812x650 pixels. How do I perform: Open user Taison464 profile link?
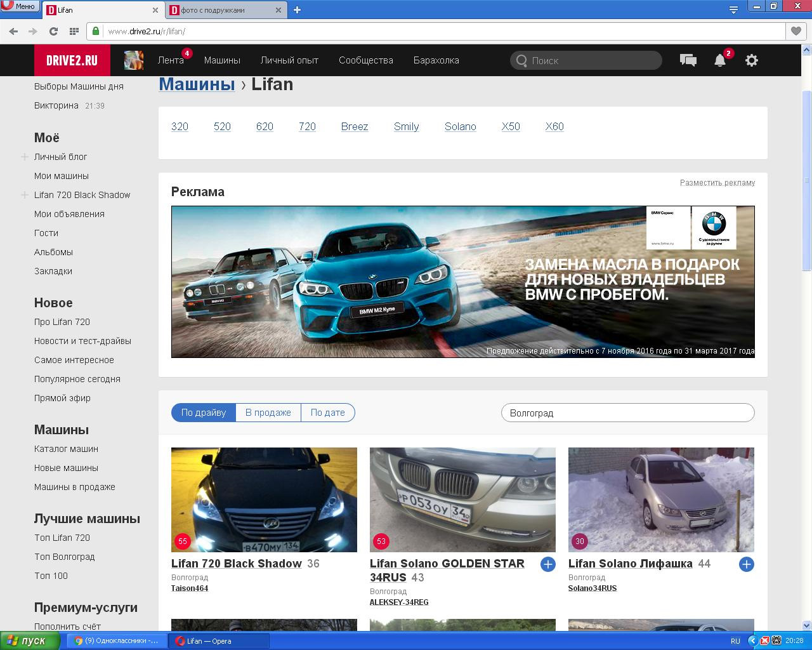point(190,588)
